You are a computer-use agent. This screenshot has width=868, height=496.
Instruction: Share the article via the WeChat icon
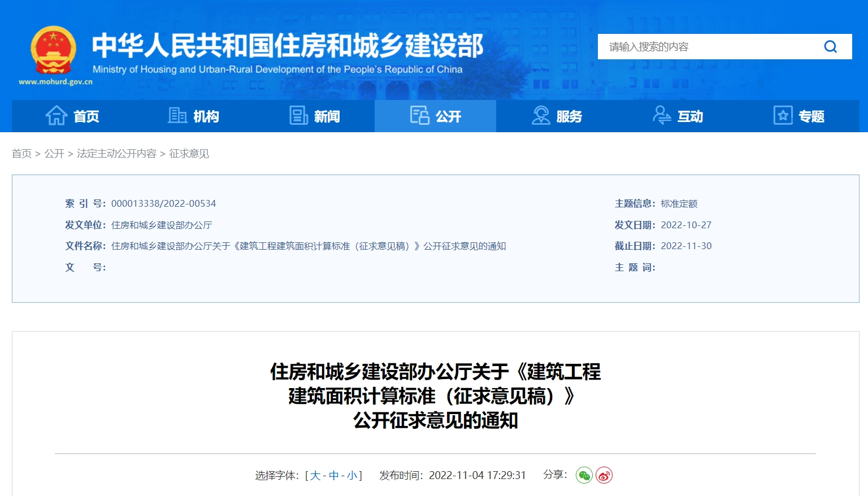[x=584, y=476]
